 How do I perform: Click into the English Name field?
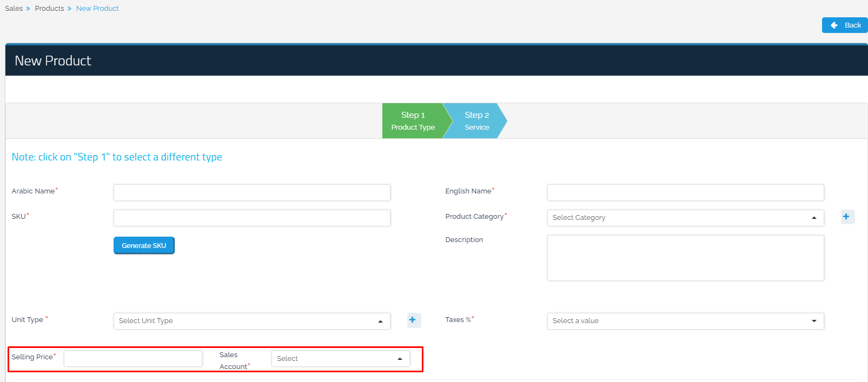(685, 192)
